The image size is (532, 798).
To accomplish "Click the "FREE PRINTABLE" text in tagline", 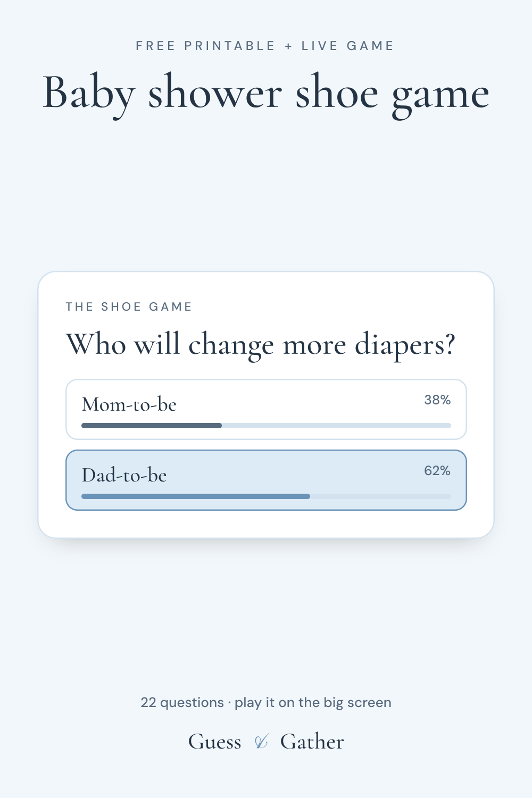I will (205, 46).
